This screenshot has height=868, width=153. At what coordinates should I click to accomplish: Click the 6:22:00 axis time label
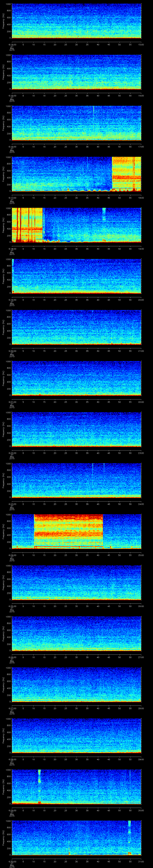pyautogui.click(x=12, y=453)
